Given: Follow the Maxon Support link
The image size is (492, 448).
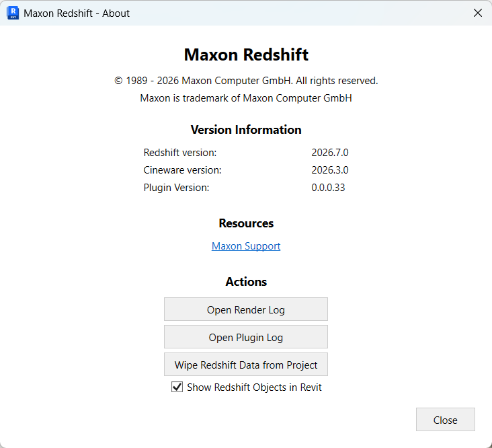Looking at the screenshot, I should pyautogui.click(x=246, y=246).
